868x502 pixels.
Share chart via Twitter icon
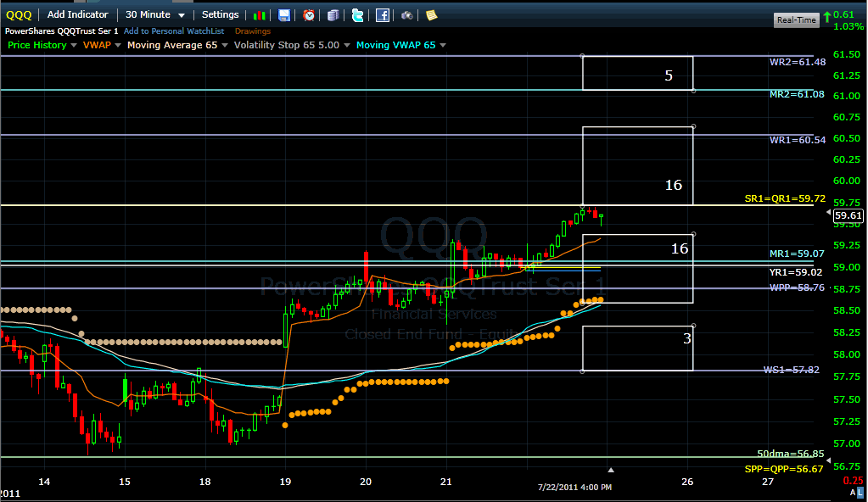[x=357, y=15]
